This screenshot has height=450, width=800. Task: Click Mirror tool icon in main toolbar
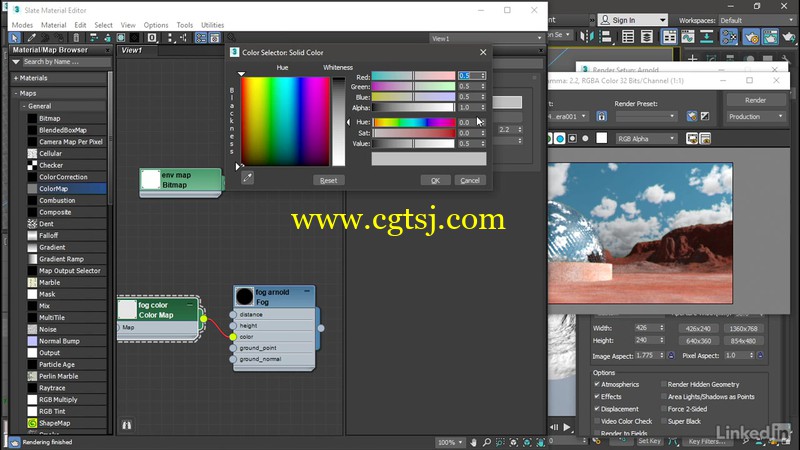point(587,36)
